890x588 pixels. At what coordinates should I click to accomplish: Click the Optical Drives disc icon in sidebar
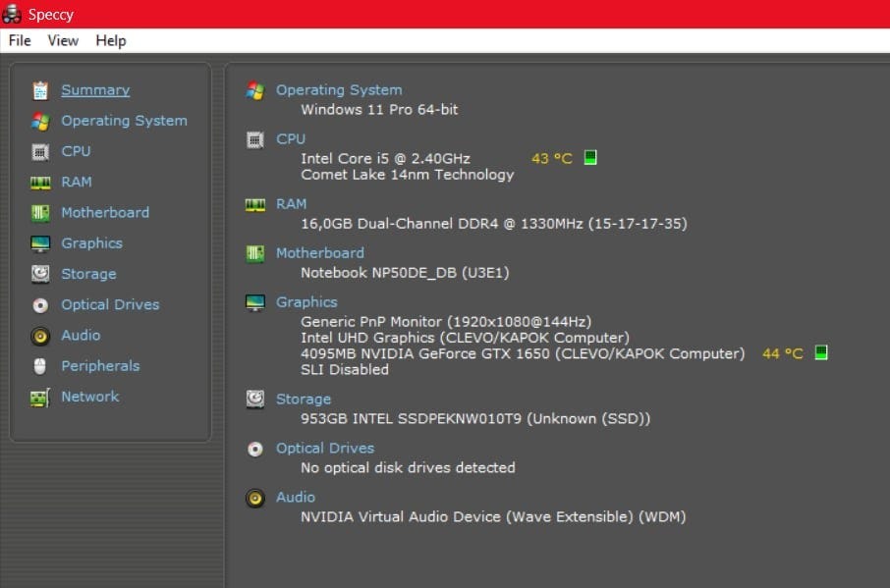click(40, 305)
